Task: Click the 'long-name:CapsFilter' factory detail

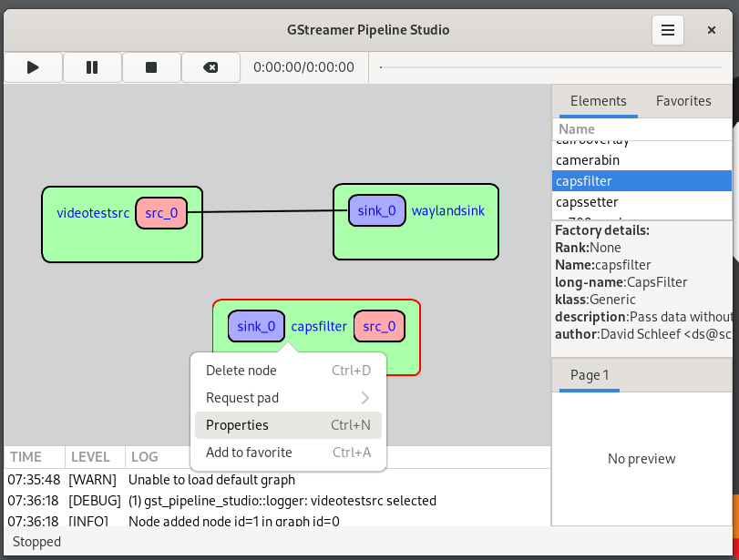Action: point(621,282)
